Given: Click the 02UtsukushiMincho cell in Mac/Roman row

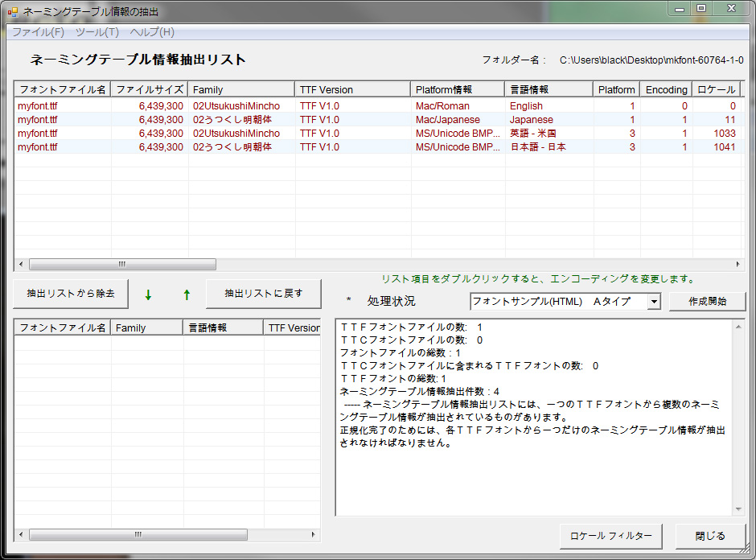Looking at the screenshot, I should (x=236, y=105).
